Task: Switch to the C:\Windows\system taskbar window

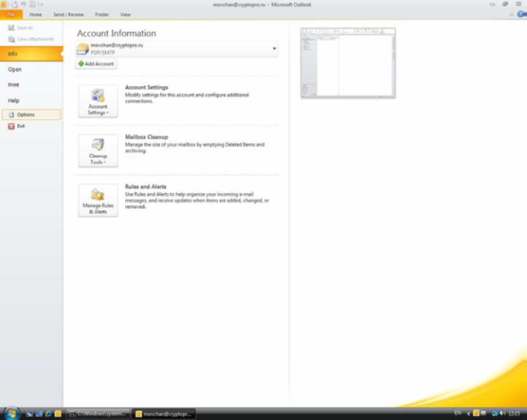Action: tap(98, 414)
